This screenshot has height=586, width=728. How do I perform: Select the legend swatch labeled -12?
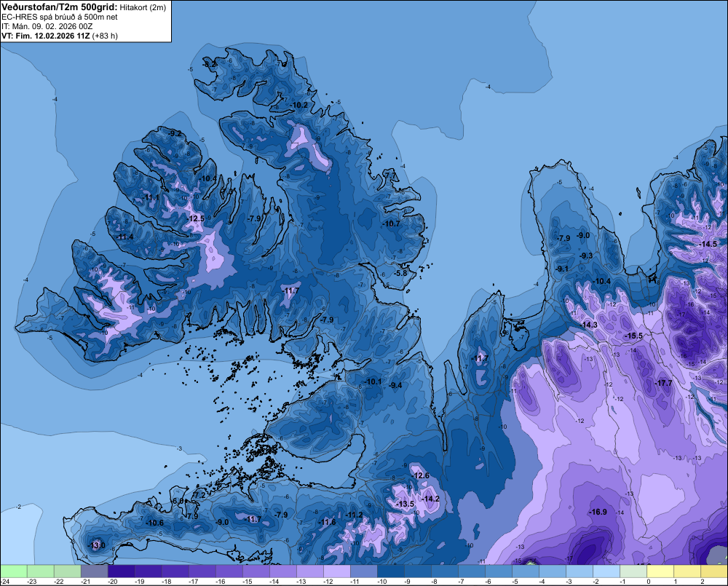(x=336, y=571)
